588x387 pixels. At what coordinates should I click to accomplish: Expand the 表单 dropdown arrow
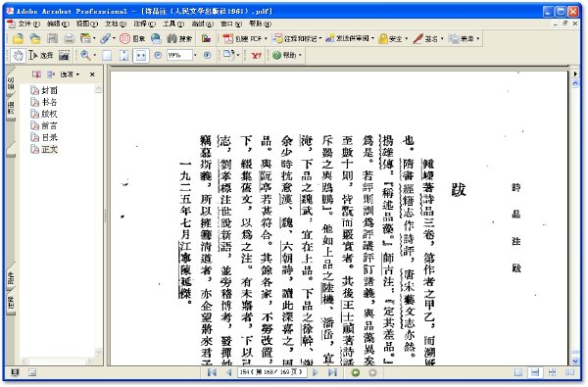tap(478, 38)
